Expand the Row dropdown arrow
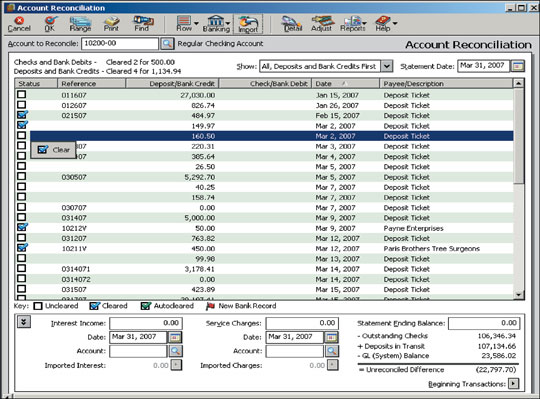 coord(196,23)
